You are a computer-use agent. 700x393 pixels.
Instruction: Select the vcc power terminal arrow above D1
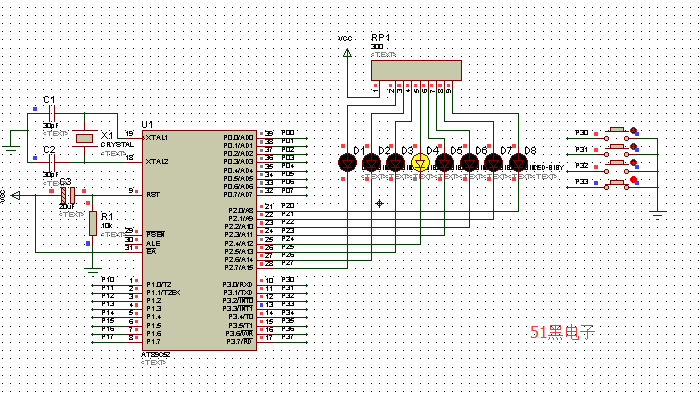(347, 53)
